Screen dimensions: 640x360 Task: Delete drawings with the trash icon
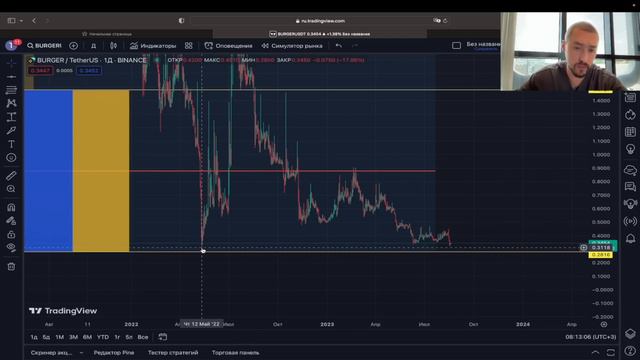coord(11,267)
